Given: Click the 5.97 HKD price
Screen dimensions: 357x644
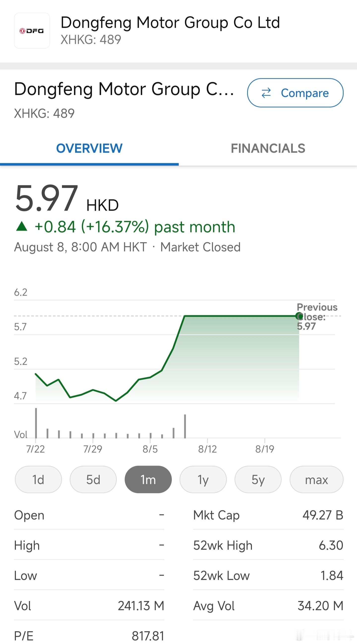Looking at the screenshot, I should [66, 198].
